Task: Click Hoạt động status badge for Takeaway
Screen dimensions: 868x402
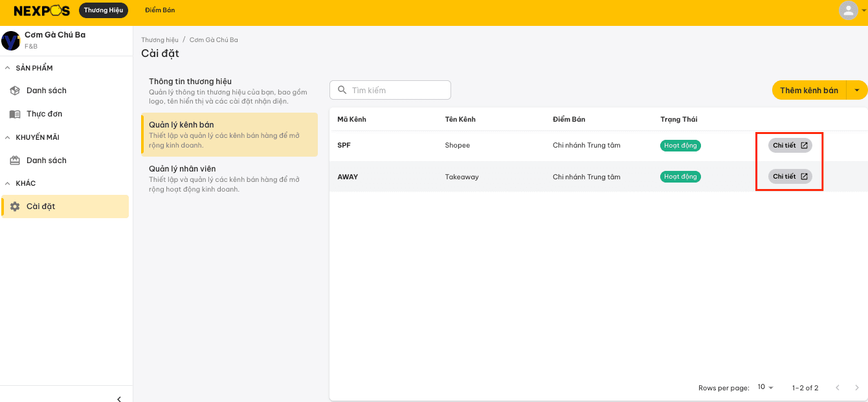Action: tap(680, 177)
